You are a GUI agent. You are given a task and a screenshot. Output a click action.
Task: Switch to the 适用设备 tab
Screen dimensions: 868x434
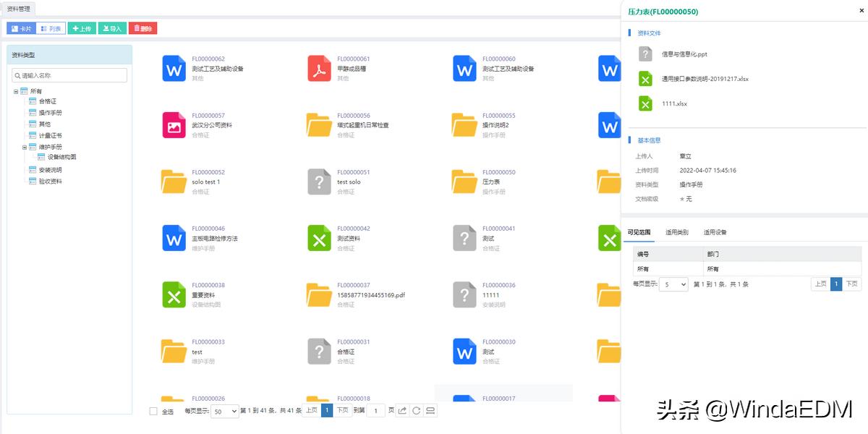point(715,232)
